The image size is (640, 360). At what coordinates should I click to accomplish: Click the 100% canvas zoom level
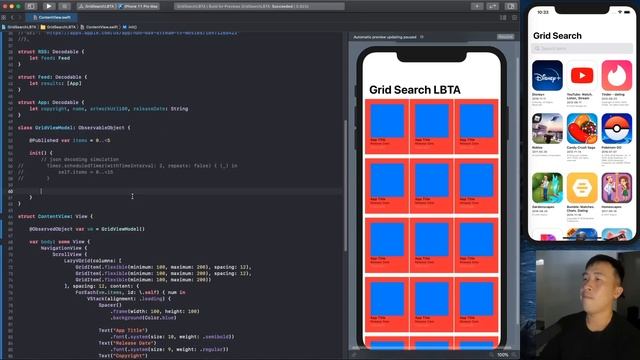(x=503, y=355)
